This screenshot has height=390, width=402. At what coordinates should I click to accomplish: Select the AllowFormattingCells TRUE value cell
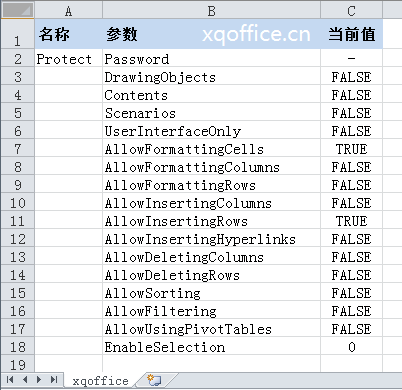point(351,149)
